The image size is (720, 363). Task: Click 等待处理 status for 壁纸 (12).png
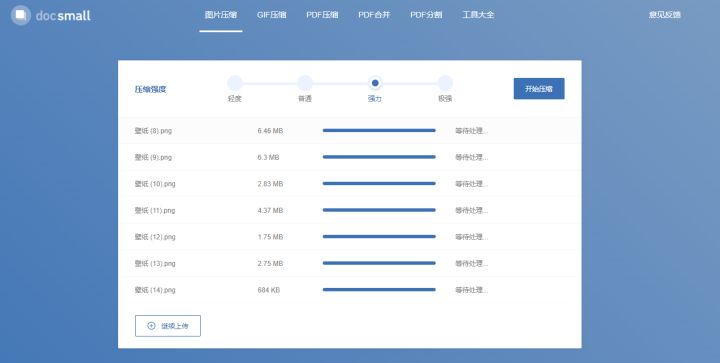tap(471, 237)
